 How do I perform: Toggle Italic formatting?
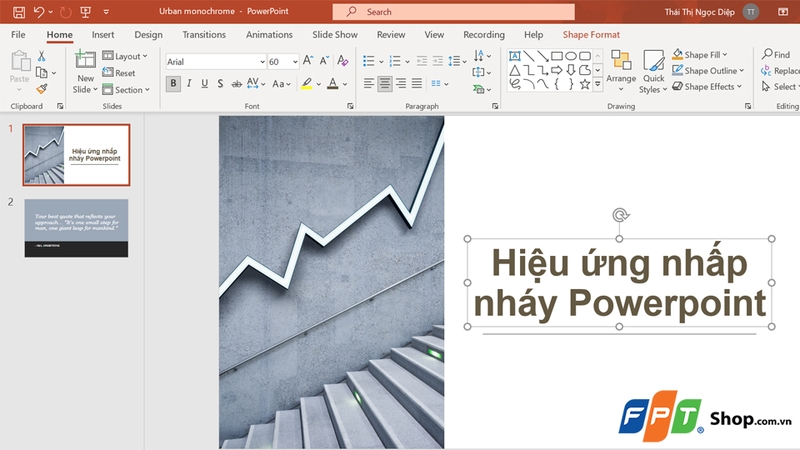click(189, 83)
